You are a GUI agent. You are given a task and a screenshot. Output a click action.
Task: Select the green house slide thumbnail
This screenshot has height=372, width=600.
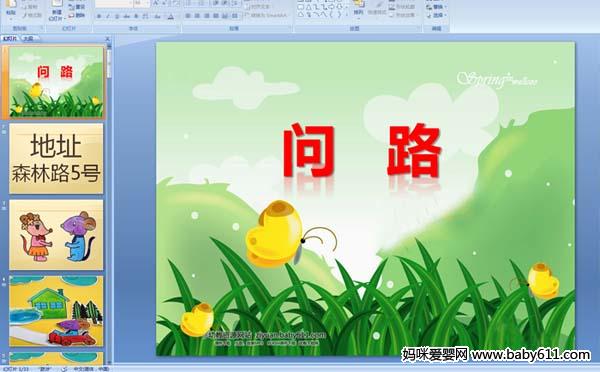(56, 311)
